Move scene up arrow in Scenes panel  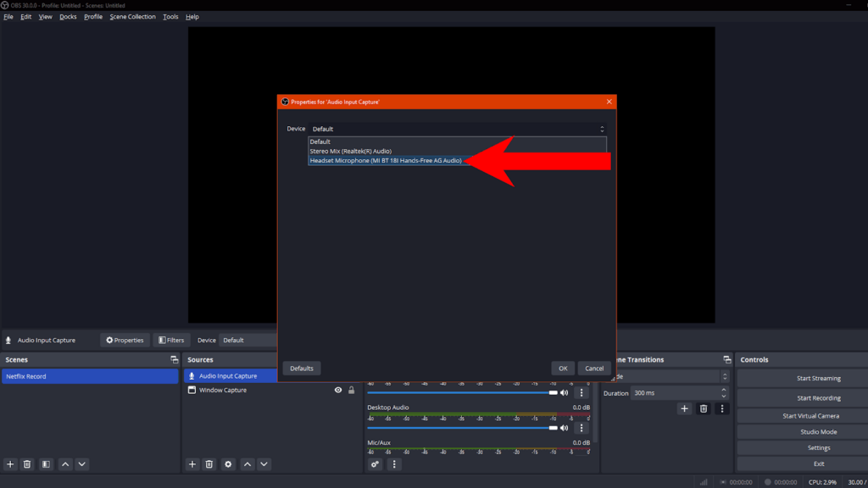pos(65,464)
